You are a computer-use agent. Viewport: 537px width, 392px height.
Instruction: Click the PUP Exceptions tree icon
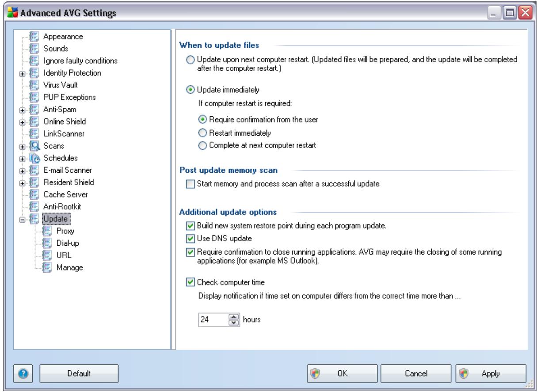(35, 97)
